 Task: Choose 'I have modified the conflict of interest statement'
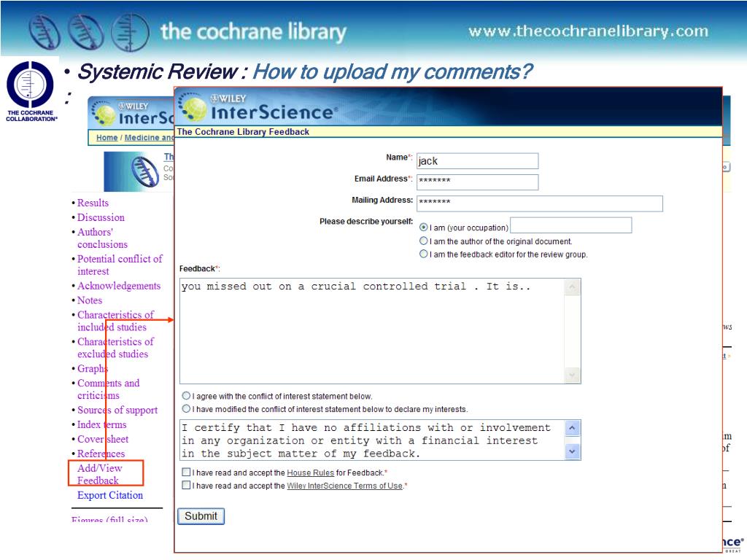186,408
